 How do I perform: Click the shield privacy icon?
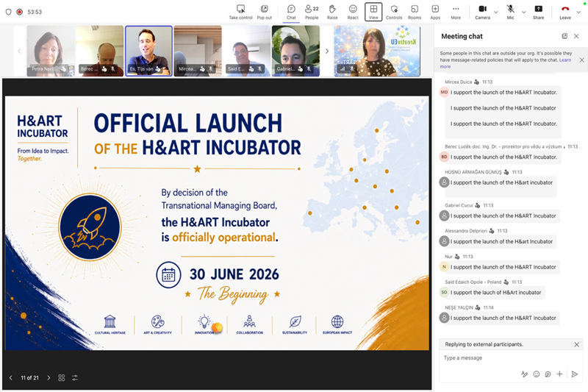coord(8,12)
